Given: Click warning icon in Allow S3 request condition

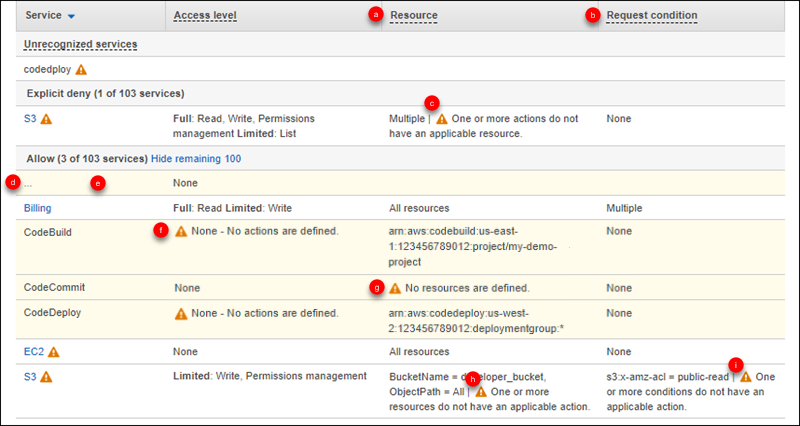Looking at the screenshot, I should pyautogui.click(x=745, y=377).
